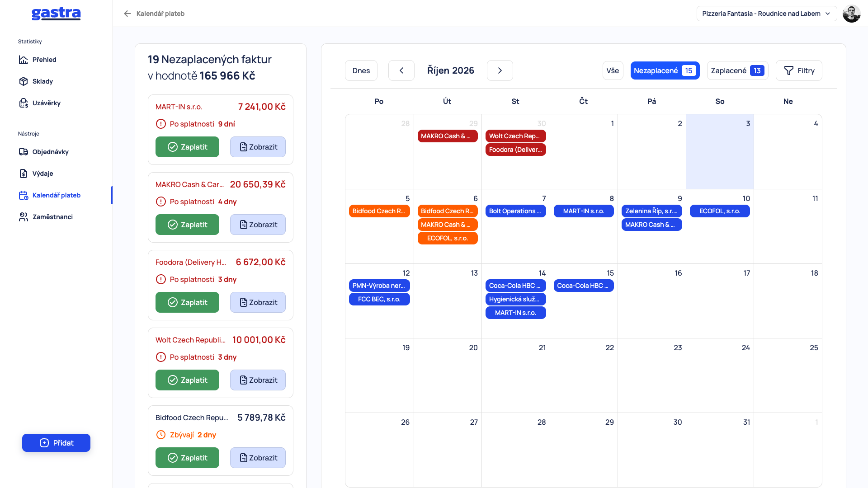Go to the previous month
The height and width of the screenshot is (488, 868).
pyautogui.click(x=401, y=70)
